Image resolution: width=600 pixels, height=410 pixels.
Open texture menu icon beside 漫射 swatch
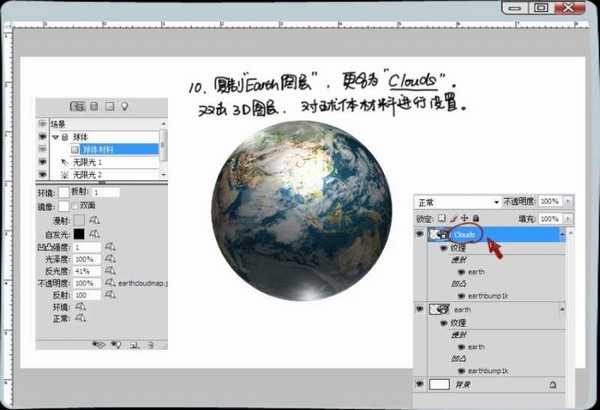point(95,219)
